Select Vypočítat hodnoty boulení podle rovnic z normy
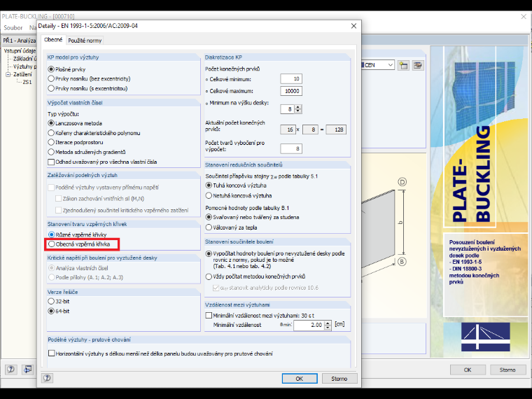Image resolution: width=532 pixels, height=399 pixels. [x=209, y=254]
